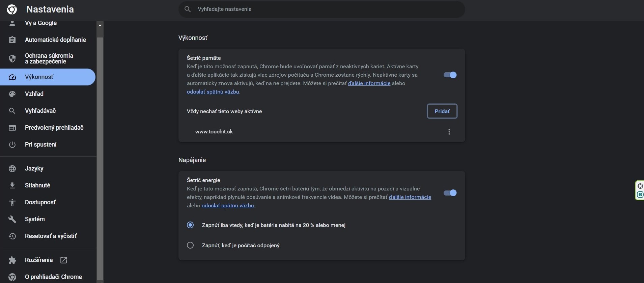Go to Resetovať a vyčistiť section
The image size is (644, 283).
[51, 236]
